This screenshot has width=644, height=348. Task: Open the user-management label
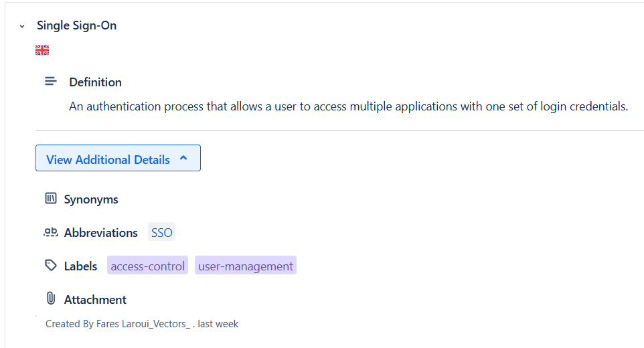click(246, 266)
